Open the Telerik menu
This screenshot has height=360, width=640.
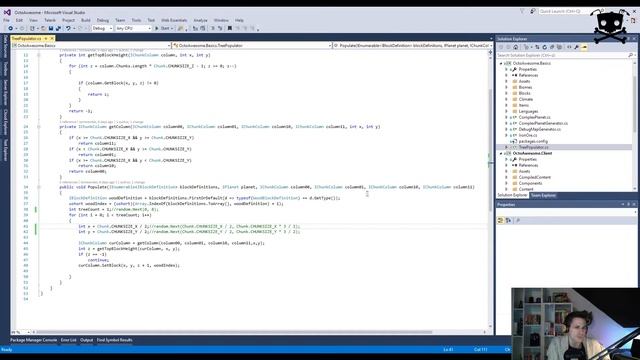point(50,20)
